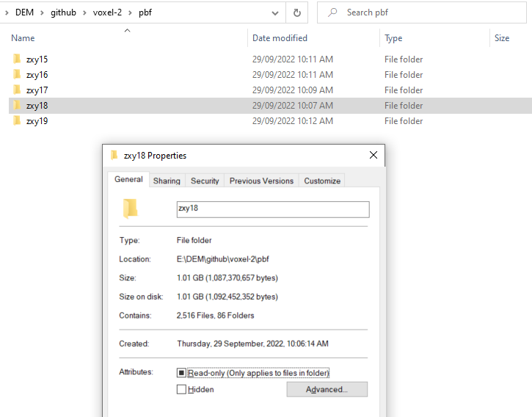Navigate to voxel-2 in breadcrumb
The width and height of the screenshot is (532, 417).
pyautogui.click(x=107, y=12)
